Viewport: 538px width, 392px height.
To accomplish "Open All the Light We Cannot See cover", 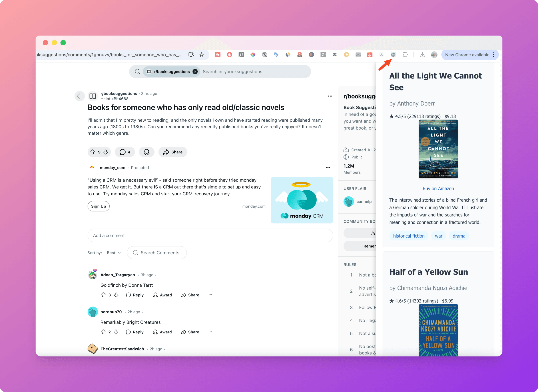I will pos(438,149).
